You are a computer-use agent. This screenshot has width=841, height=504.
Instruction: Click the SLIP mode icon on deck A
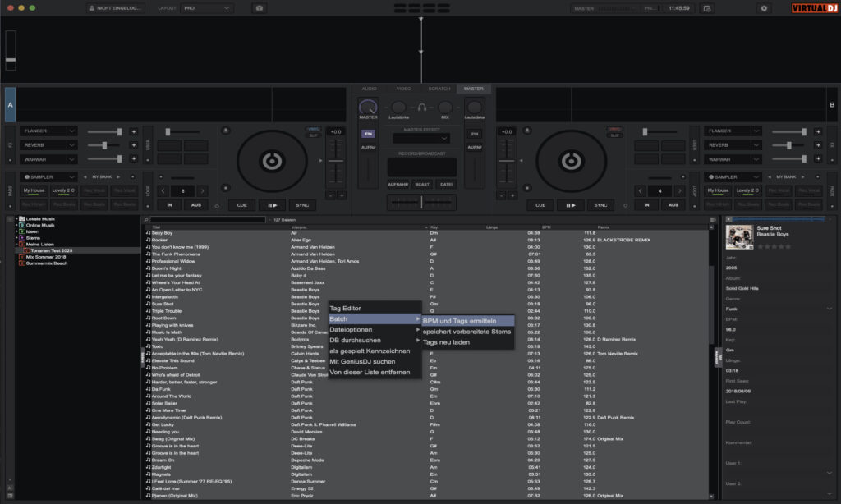pos(314,135)
